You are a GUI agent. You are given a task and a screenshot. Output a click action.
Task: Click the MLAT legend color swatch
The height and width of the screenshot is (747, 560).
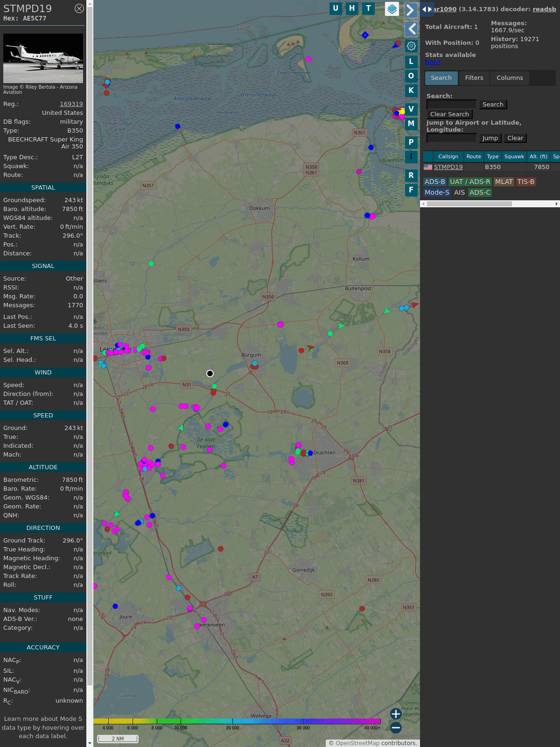coord(504,182)
